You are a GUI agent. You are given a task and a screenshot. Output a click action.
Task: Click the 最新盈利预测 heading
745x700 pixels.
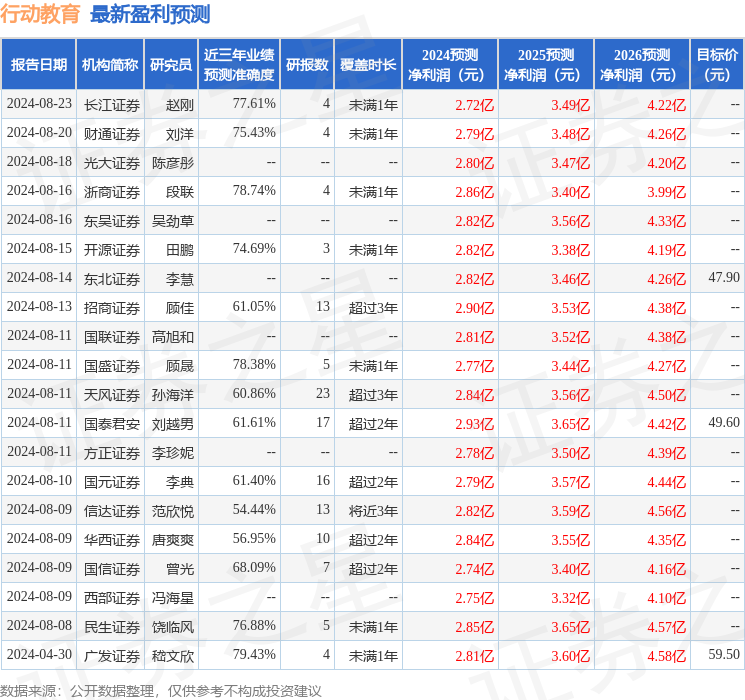click(150, 14)
